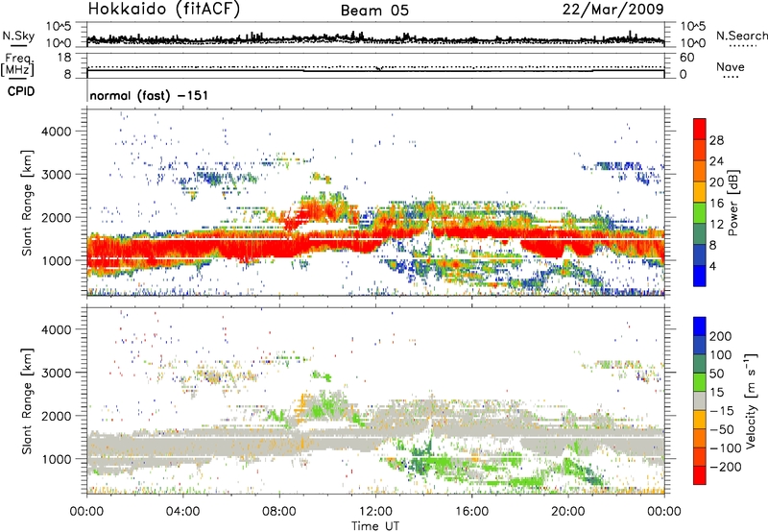Click the '04:00' time axis label

183,512
